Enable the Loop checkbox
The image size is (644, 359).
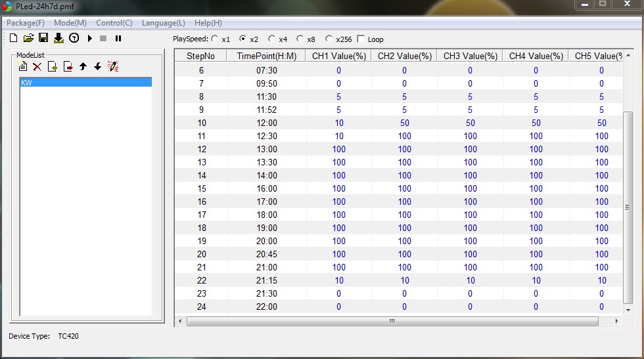tap(361, 39)
